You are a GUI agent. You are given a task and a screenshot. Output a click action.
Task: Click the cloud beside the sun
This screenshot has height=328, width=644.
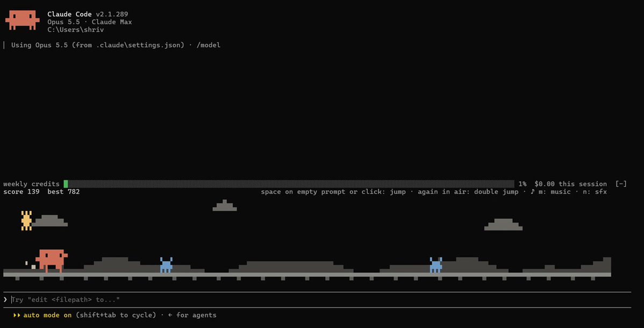(x=50, y=221)
